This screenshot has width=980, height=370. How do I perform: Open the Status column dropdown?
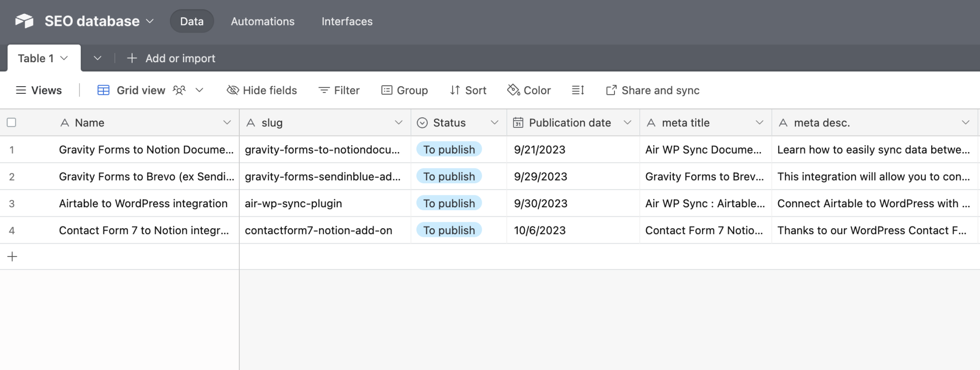coord(494,123)
